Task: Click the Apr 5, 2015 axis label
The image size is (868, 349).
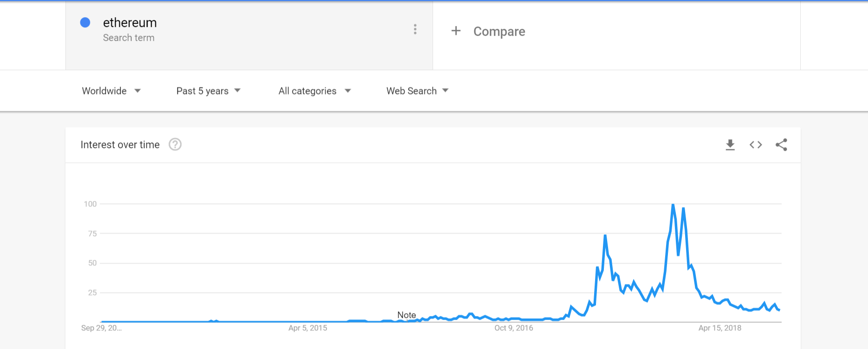Action: 308,328
